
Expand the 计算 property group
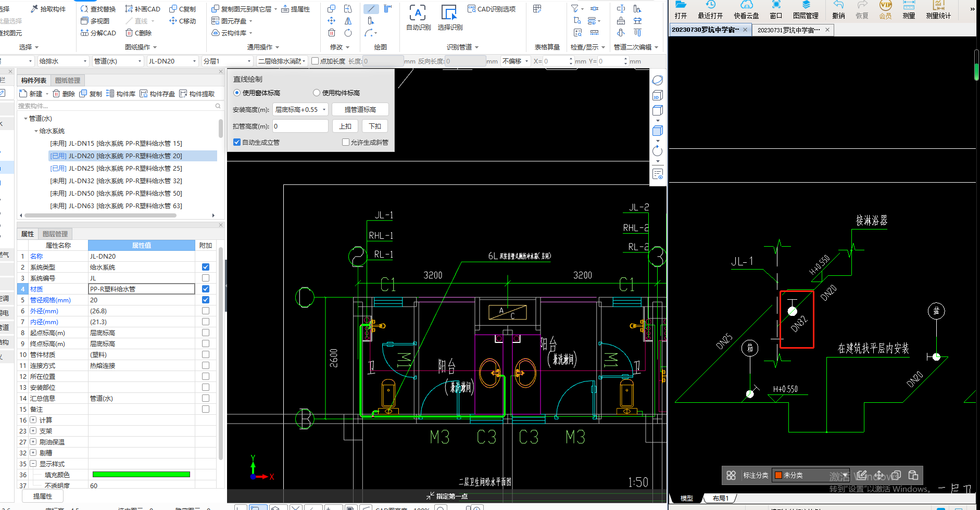point(33,420)
